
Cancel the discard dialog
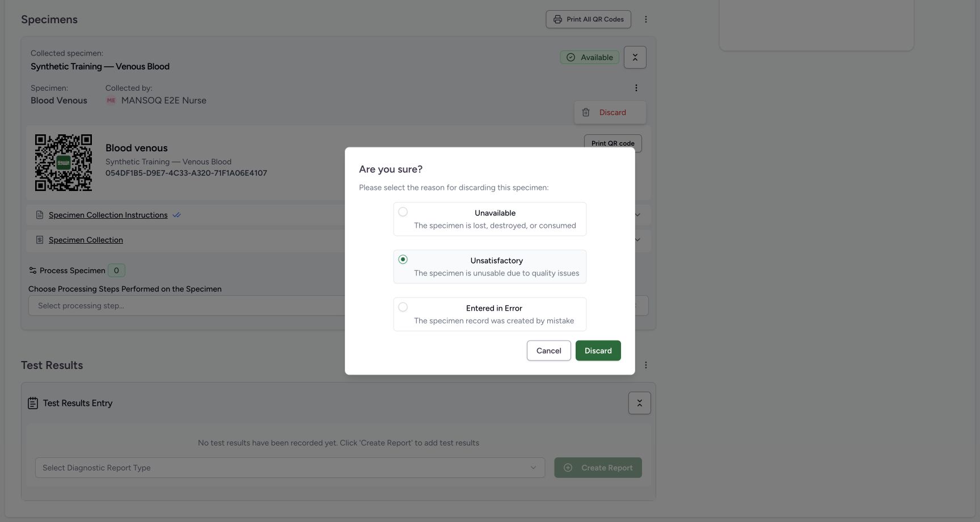click(548, 351)
